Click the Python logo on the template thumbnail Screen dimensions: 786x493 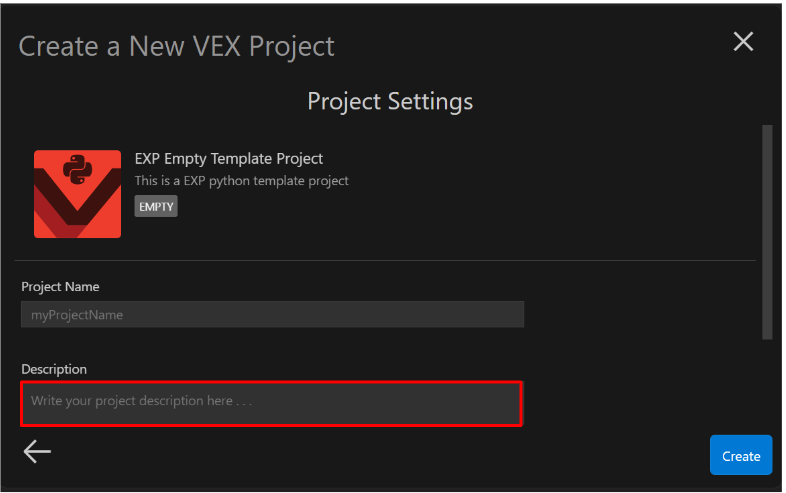(x=77, y=169)
